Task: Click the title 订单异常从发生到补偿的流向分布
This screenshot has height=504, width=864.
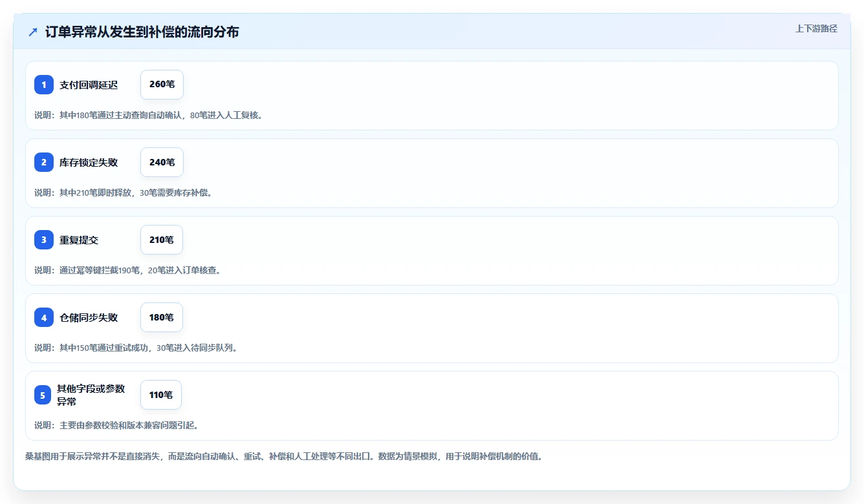Action: point(142,32)
